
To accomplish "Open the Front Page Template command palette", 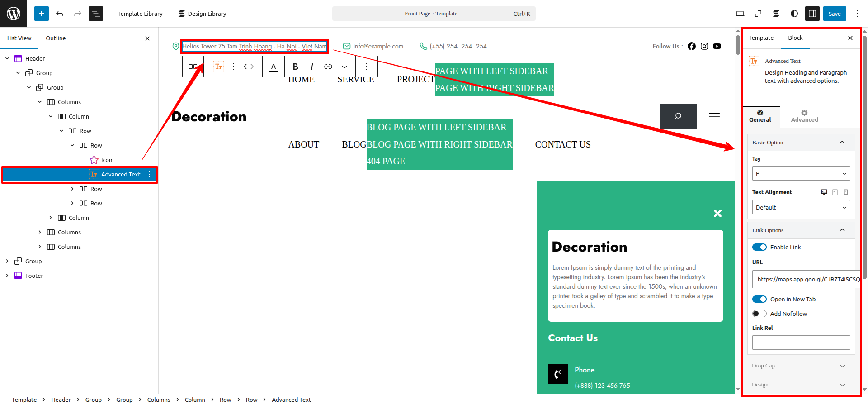I will (x=434, y=14).
